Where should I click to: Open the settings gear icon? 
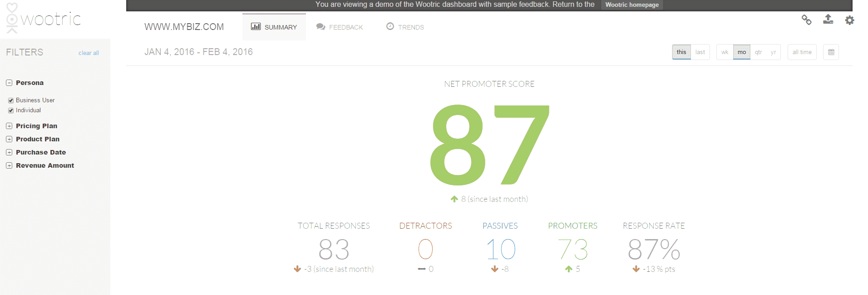click(849, 20)
